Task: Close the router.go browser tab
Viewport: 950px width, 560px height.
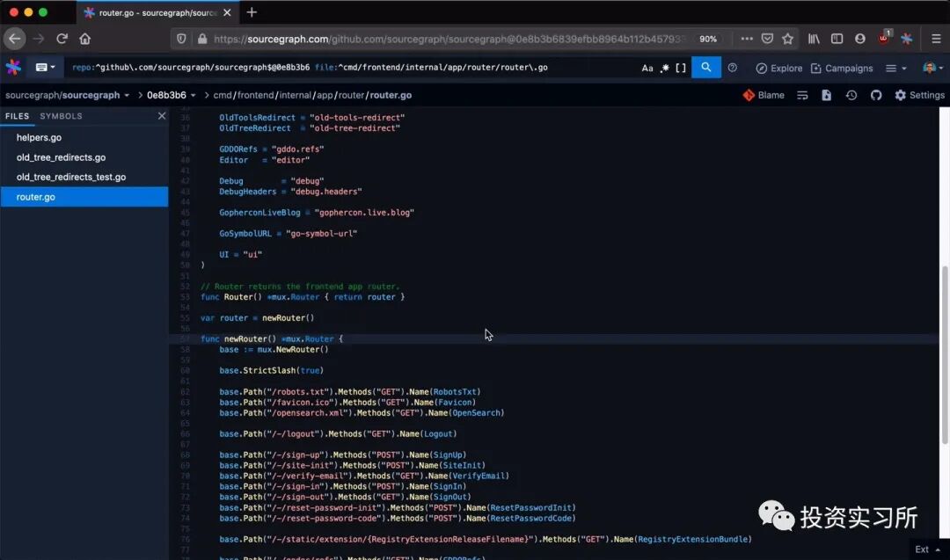Action: (227, 12)
